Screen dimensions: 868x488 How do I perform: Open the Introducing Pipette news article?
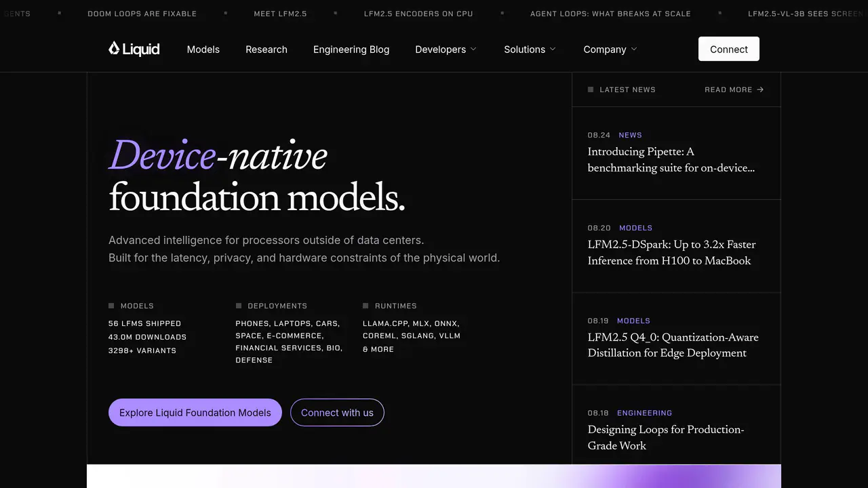coord(671,160)
